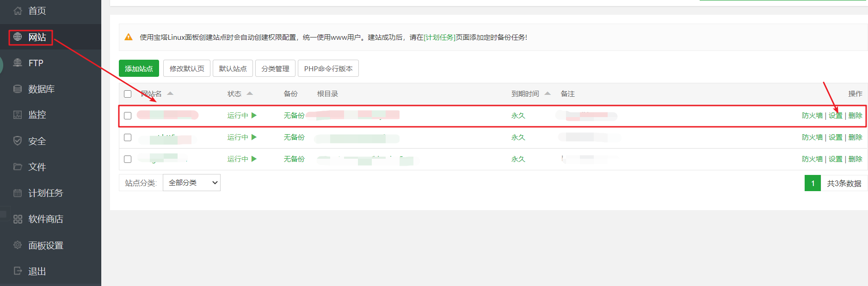Click 设置 in the first website row

point(835,116)
